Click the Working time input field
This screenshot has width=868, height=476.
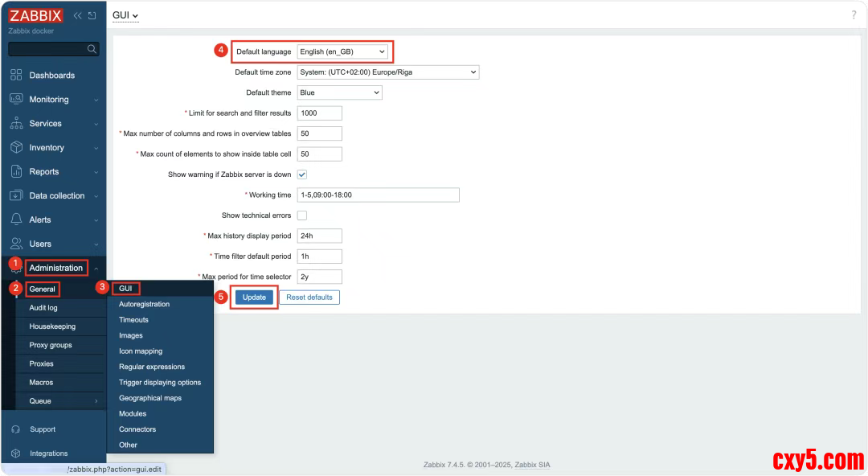[378, 195]
